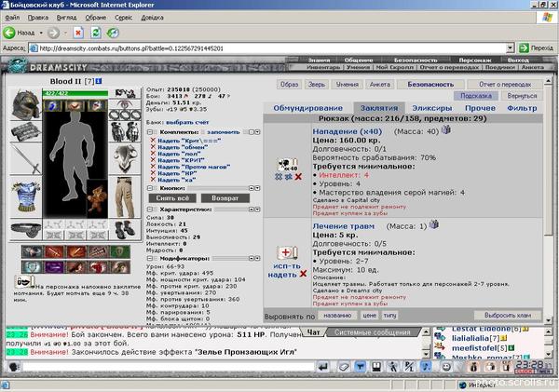559x392 pixels.
Task: Click the green shield skill icon
Action: coord(120,251)
